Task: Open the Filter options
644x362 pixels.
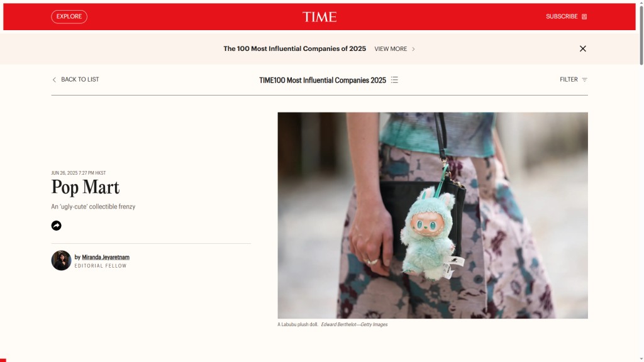Action: [569, 80]
